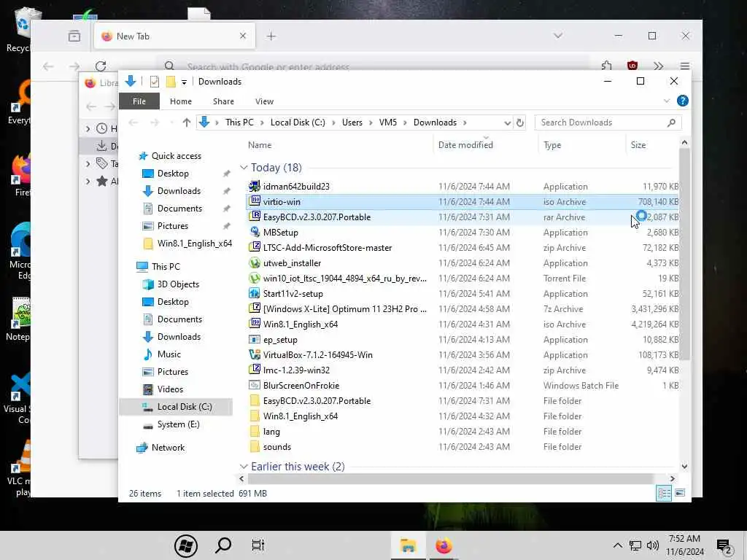The image size is (747, 560).
Task: Click the virtio-win iso file icon
Action: point(255,201)
